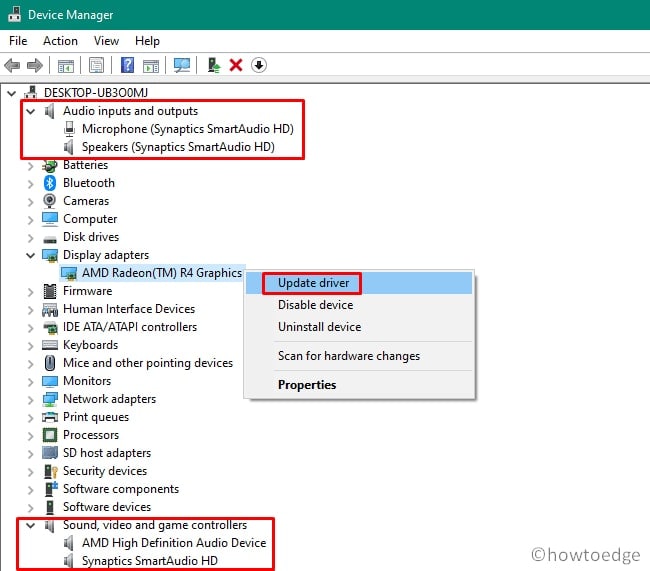Open the File menu
The height and width of the screenshot is (571, 650).
point(18,41)
